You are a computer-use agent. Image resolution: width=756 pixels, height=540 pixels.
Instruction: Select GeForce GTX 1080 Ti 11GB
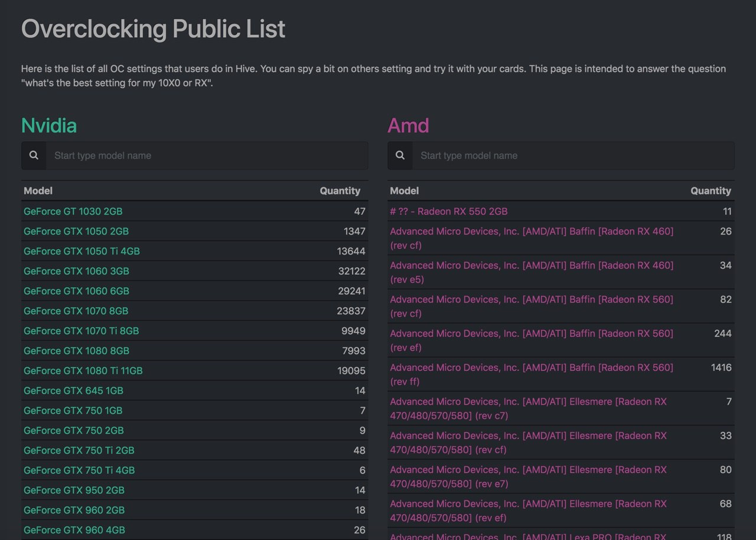point(83,370)
